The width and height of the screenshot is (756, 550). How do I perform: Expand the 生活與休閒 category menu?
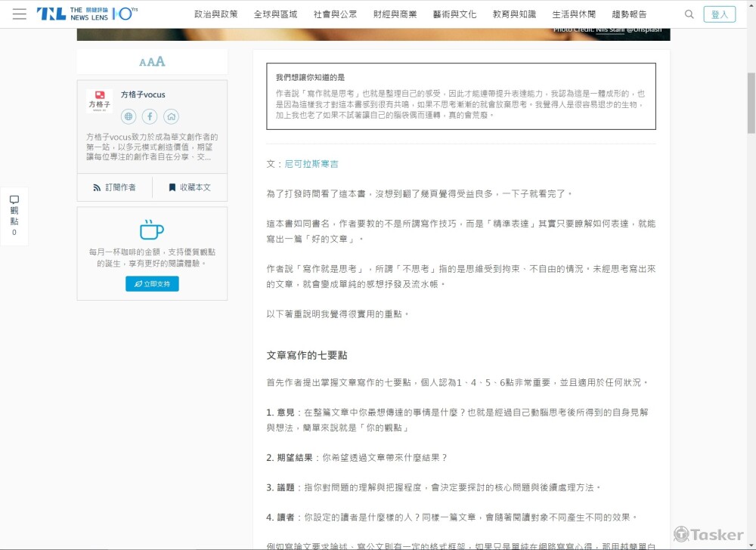[574, 13]
